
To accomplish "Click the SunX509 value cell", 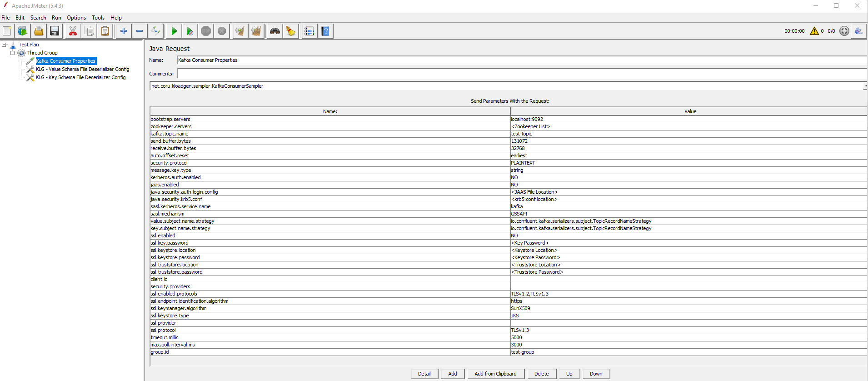I will 689,308.
